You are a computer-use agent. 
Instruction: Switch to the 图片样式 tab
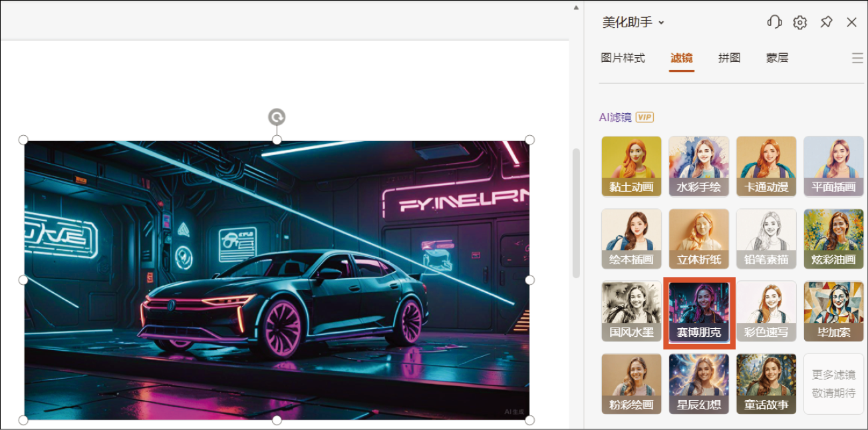623,58
